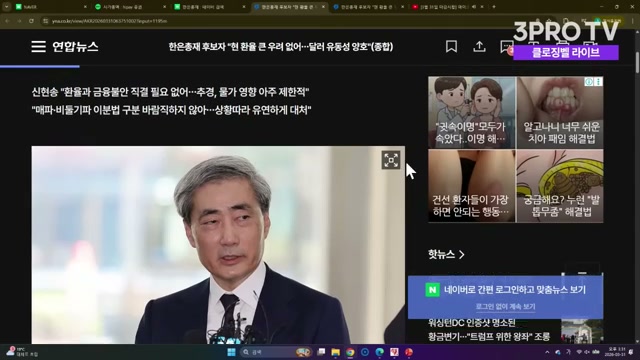
Task: Open the ad about 귓속이명
Action: click(x=471, y=112)
